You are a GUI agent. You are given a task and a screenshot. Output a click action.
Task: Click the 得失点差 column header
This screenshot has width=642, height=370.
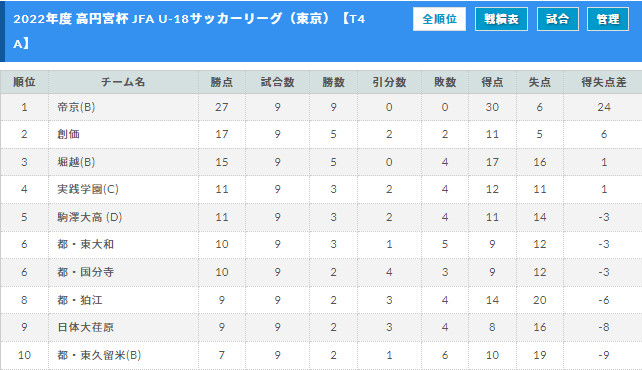604,82
